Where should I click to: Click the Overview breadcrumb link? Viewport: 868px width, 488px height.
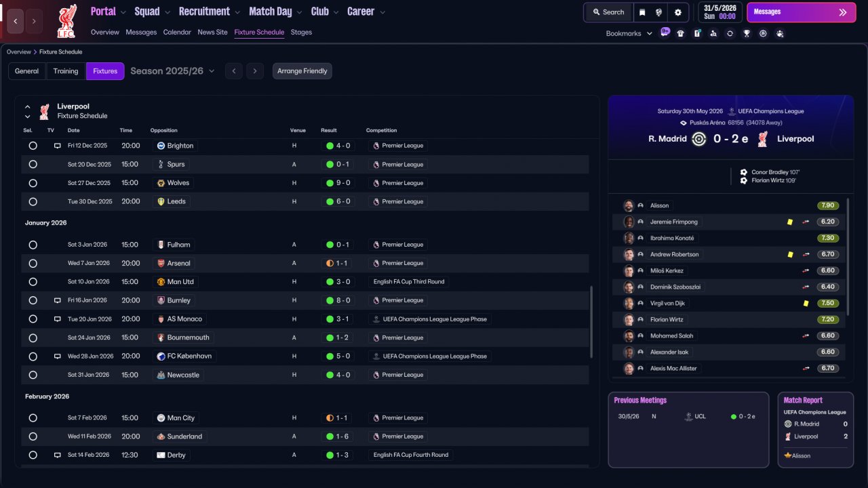pyautogui.click(x=19, y=52)
